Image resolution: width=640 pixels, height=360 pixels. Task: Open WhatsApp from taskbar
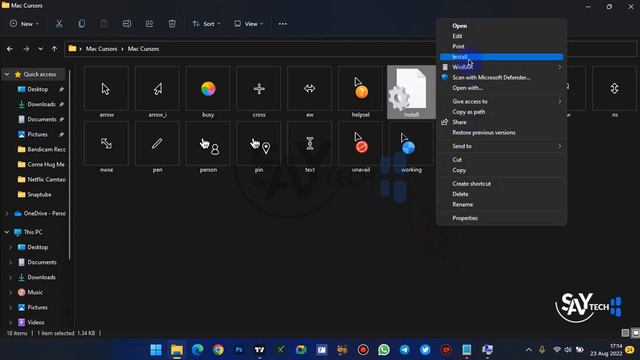coord(384,350)
